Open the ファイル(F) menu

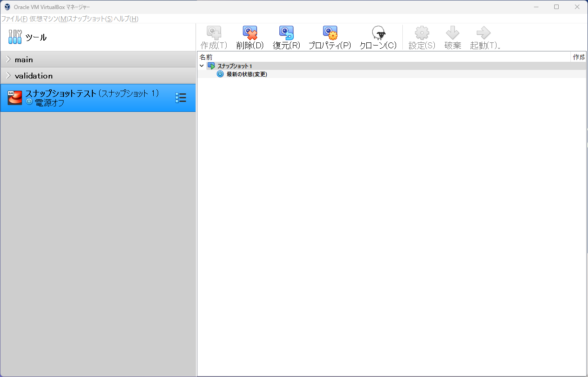click(x=14, y=19)
